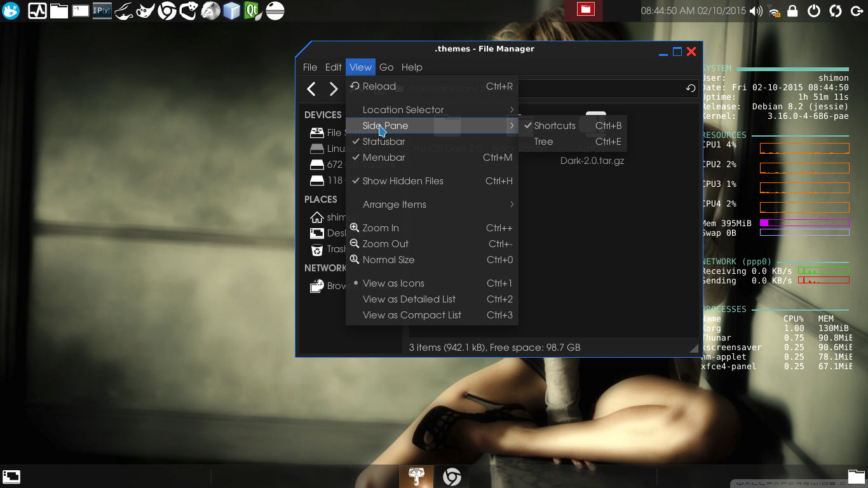
Task: Expand the Arrange Items submenu
Action: click(x=432, y=205)
